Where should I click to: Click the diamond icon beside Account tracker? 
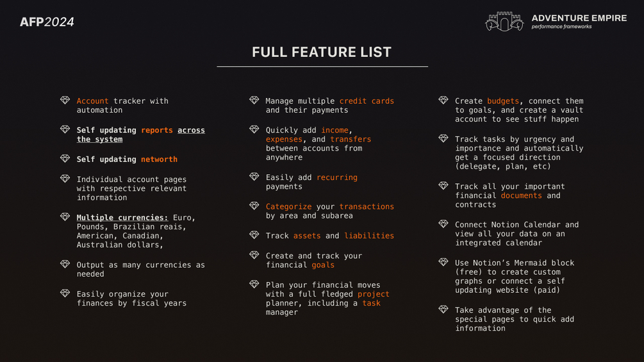point(65,101)
